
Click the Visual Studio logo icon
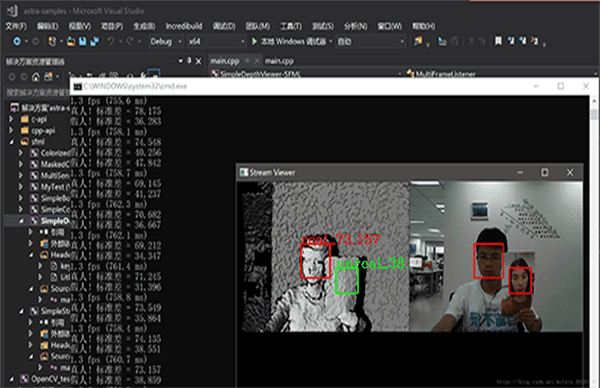[x=12, y=11]
